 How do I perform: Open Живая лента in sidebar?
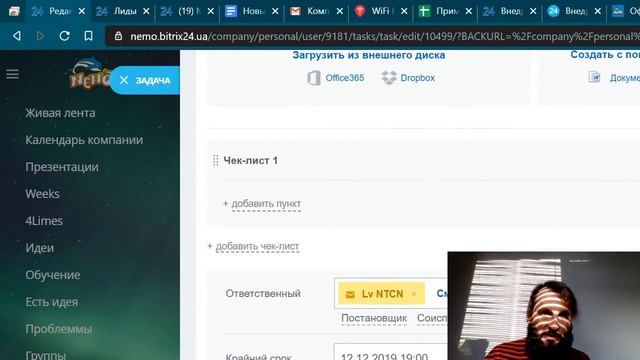click(x=60, y=113)
